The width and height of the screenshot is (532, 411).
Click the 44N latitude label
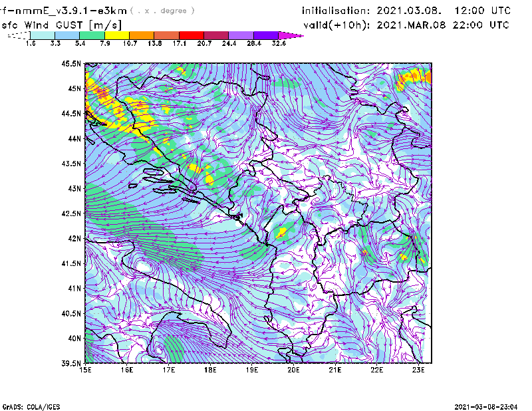(x=74, y=138)
